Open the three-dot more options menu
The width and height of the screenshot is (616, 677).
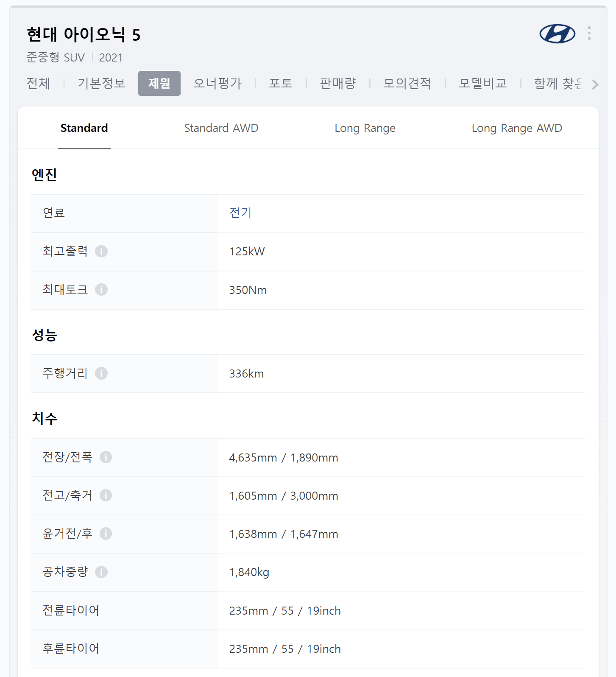589,33
